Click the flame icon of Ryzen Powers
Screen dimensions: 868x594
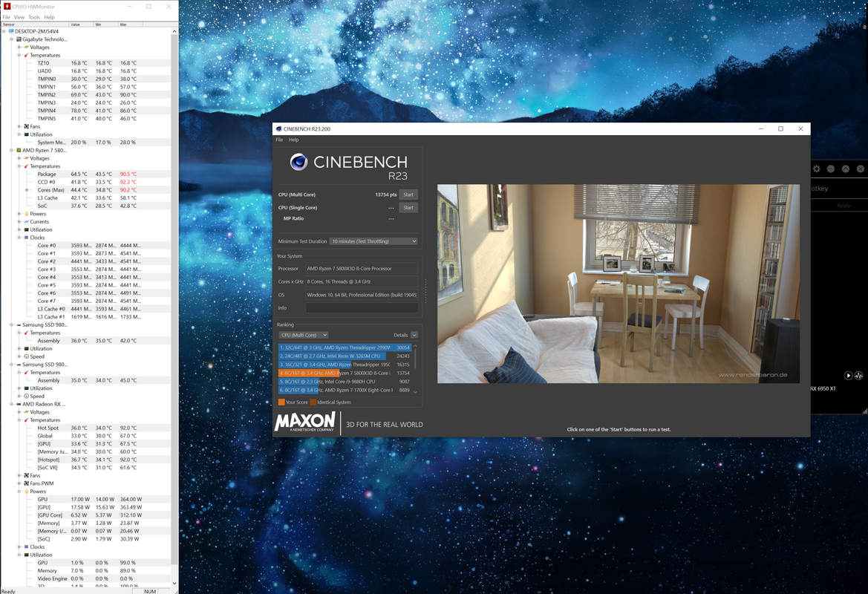(26, 214)
